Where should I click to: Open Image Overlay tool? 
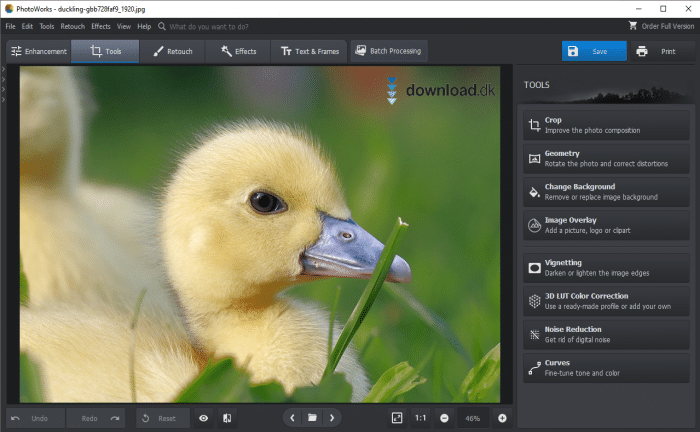coord(606,224)
